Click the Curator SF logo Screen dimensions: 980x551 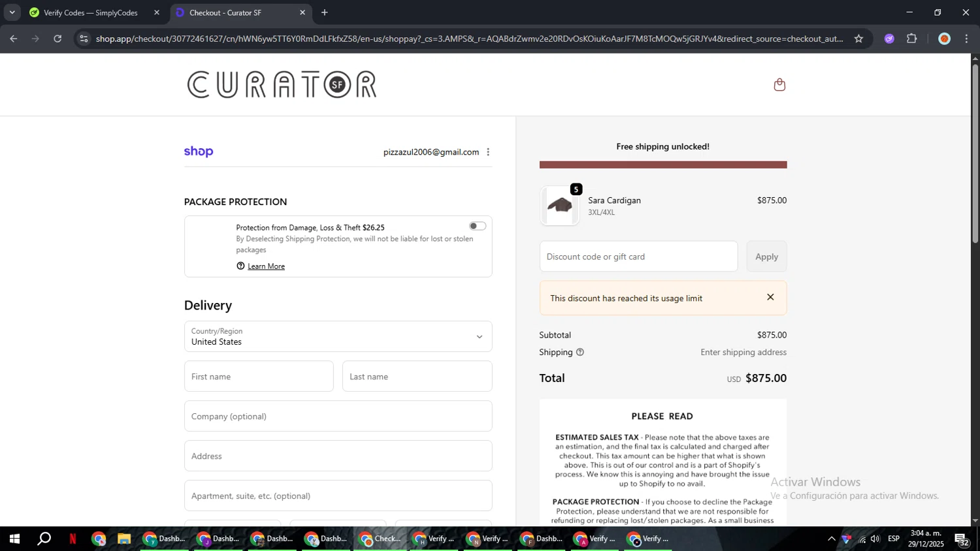click(x=282, y=85)
